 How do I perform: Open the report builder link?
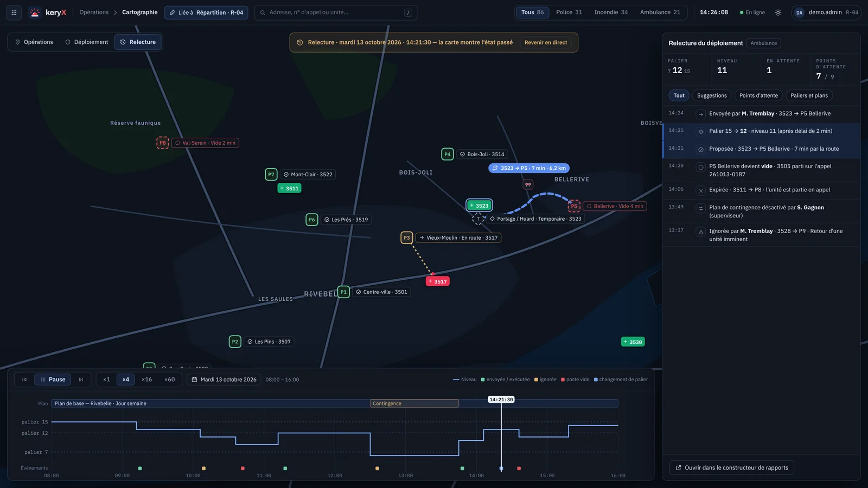(732, 468)
